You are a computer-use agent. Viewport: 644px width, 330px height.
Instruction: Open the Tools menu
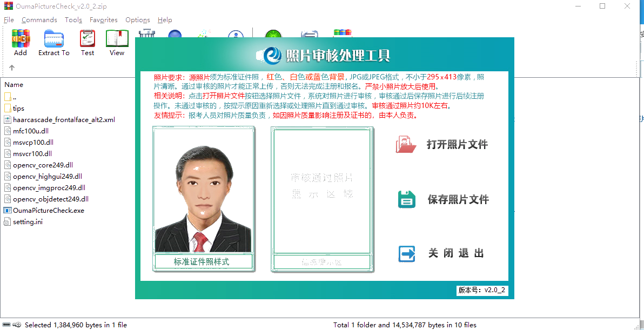pyautogui.click(x=73, y=19)
